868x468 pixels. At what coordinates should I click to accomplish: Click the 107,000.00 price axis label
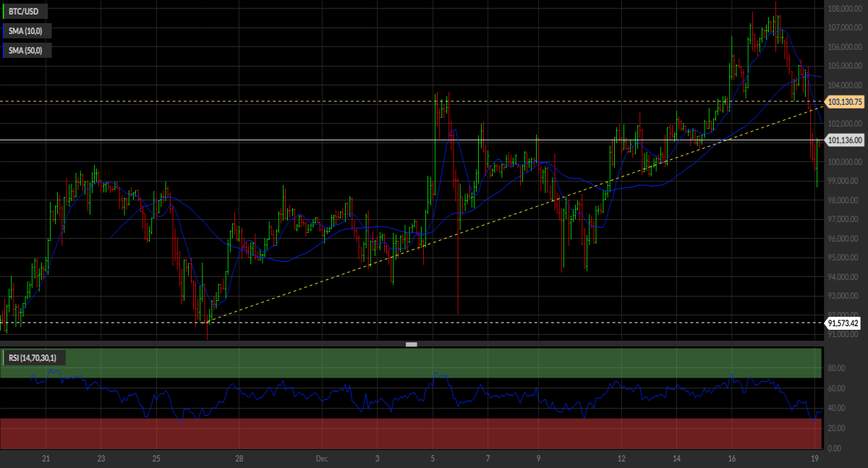tap(845, 27)
